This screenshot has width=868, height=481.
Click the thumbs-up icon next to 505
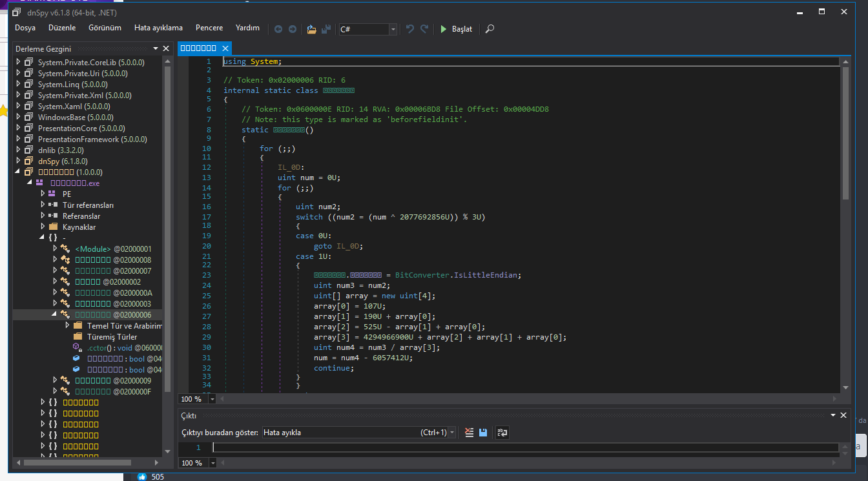pos(142,477)
